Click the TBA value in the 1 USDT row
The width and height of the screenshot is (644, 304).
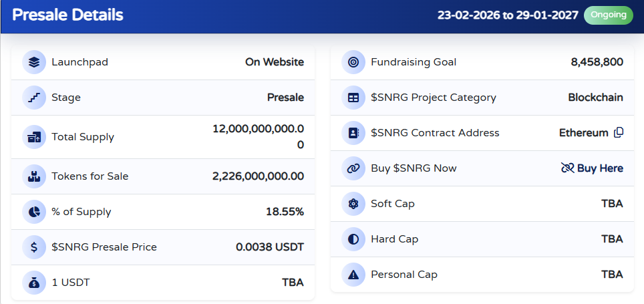pyautogui.click(x=293, y=283)
